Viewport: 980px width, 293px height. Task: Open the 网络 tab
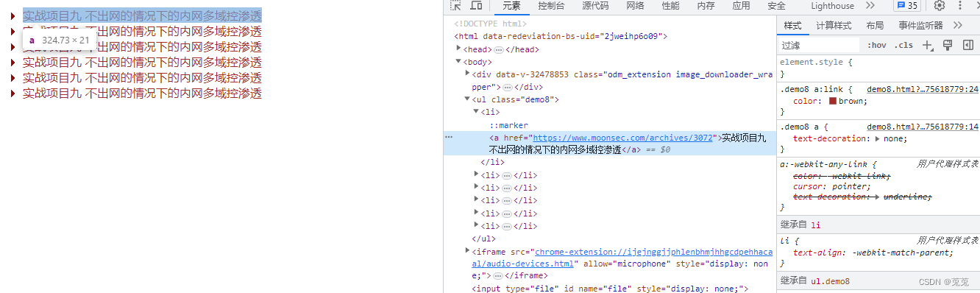point(635,6)
